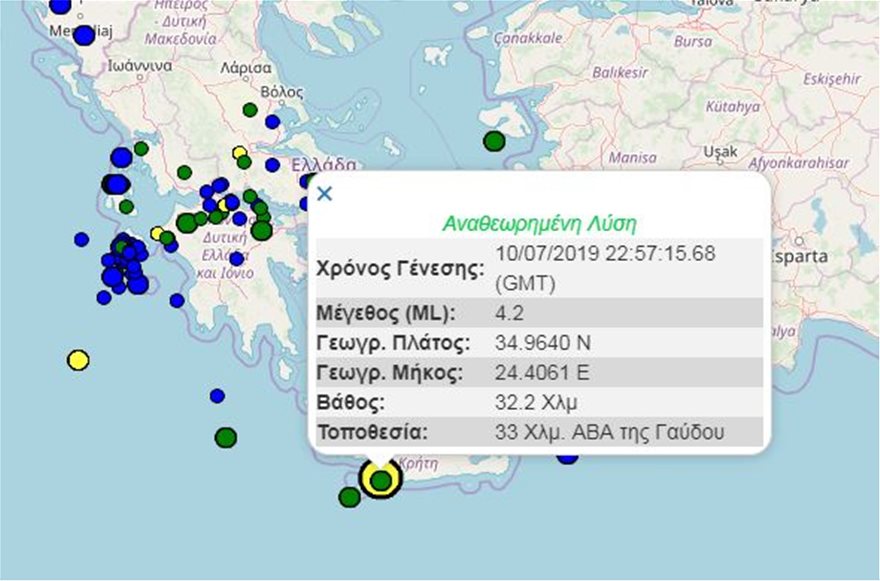Click the green marker right of Λάρισα label
Viewport: 880px width, 581px height.
(x=250, y=110)
